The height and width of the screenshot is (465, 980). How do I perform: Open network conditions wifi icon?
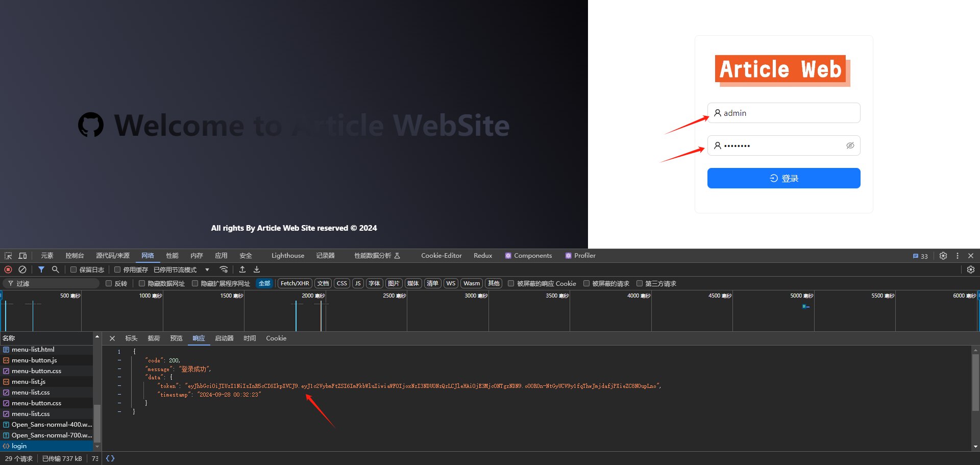pos(224,270)
